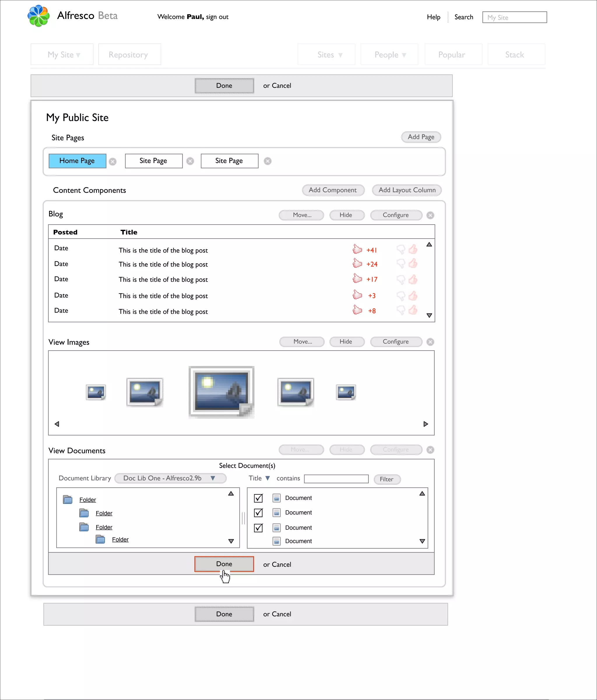Click the Done button at page bottom
The image size is (597, 700).
(x=224, y=614)
